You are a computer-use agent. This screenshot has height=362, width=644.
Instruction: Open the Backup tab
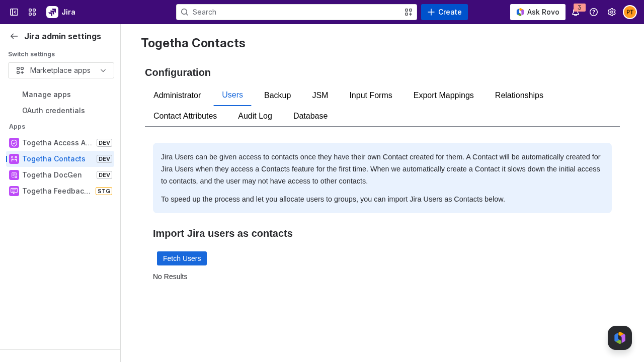click(278, 96)
